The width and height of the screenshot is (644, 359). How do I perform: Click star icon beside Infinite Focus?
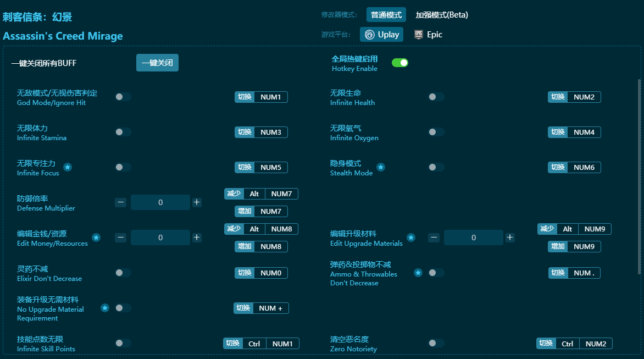tap(68, 167)
